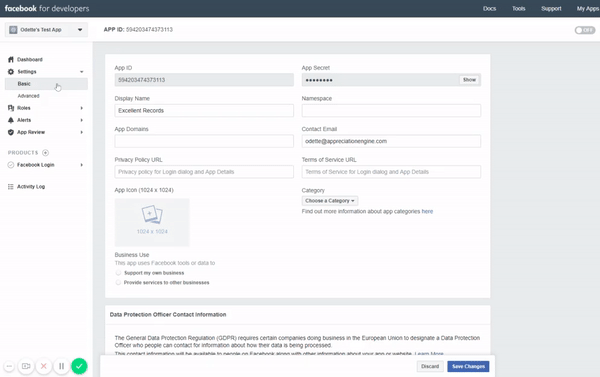Click the Settings gear icon

pos(11,72)
